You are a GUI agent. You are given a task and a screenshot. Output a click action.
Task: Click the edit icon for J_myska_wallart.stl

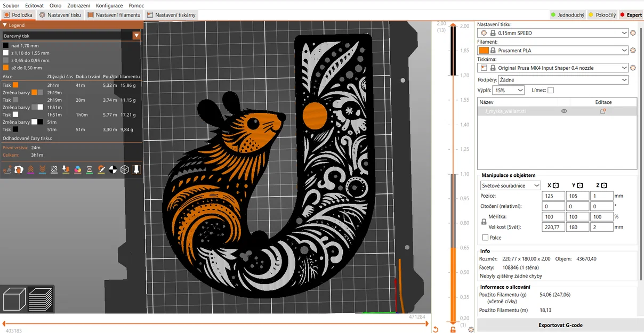(x=603, y=111)
